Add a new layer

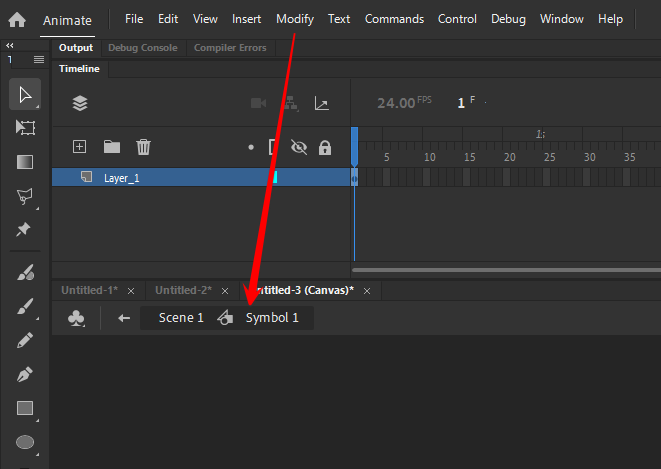click(x=79, y=147)
